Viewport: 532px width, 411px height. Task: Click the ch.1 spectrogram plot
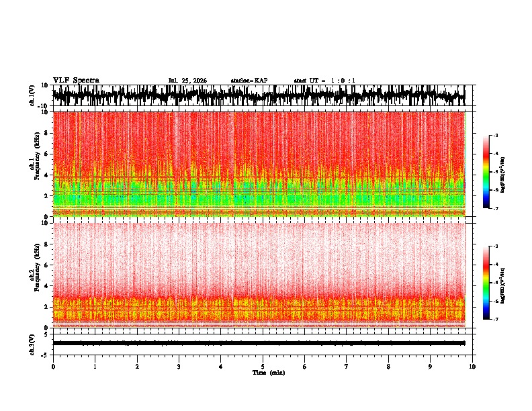tap(259, 164)
